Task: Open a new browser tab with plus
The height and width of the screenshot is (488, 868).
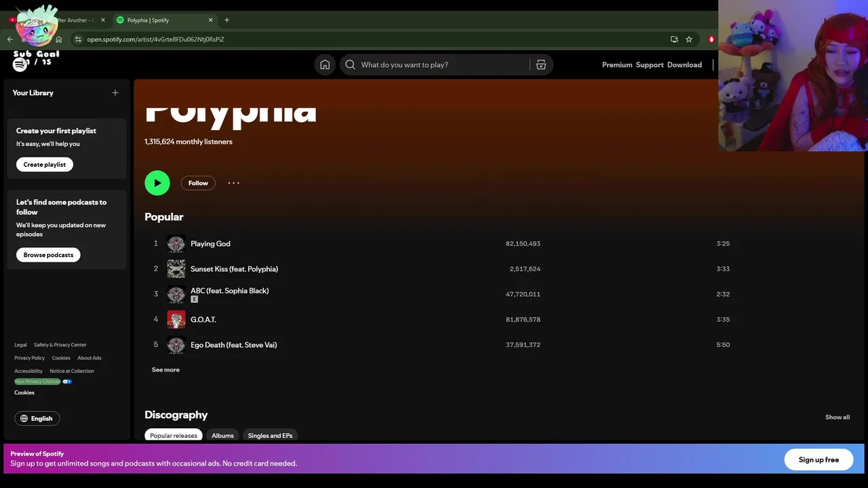Action: [226, 20]
